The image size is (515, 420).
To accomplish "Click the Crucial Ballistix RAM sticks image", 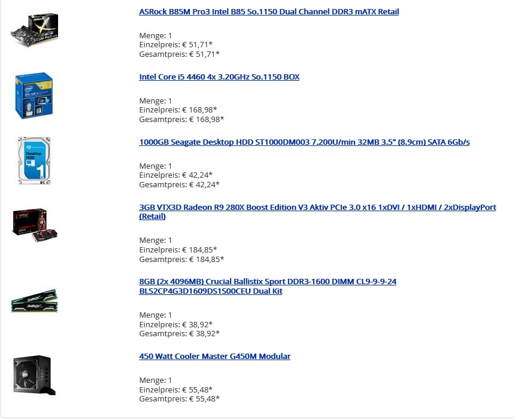I will click(x=35, y=300).
